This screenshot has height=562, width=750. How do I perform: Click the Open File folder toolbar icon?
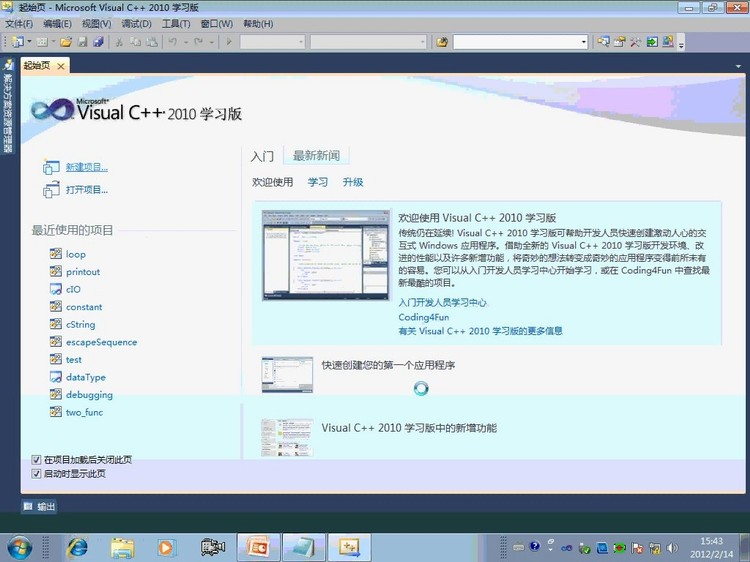click(66, 42)
